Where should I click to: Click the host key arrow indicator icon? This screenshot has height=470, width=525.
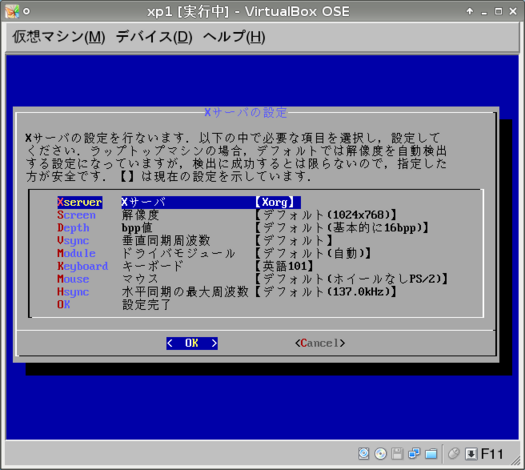pos(471,454)
